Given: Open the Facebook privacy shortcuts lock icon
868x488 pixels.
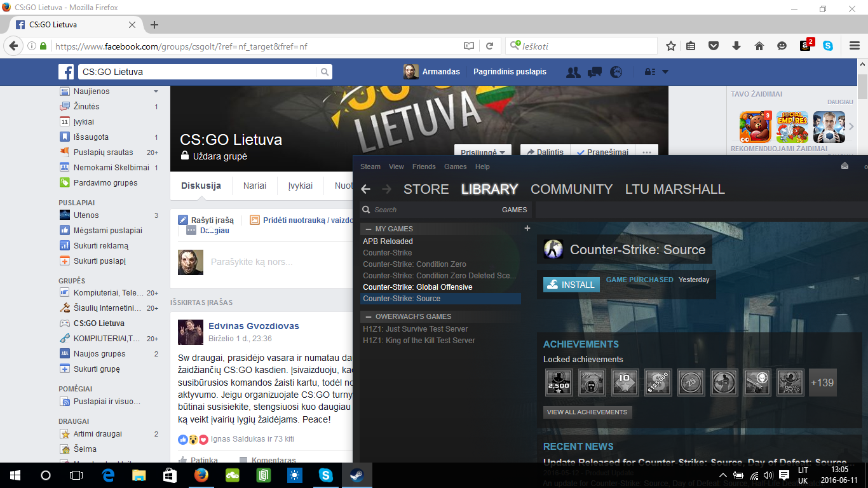Looking at the screenshot, I should click(650, 72).
